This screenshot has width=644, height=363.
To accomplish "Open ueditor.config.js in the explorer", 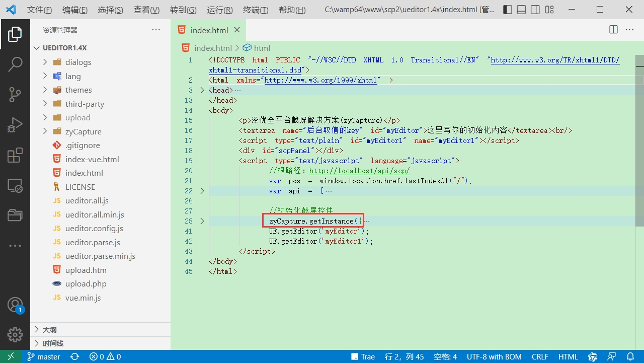I will coord(94,228).
